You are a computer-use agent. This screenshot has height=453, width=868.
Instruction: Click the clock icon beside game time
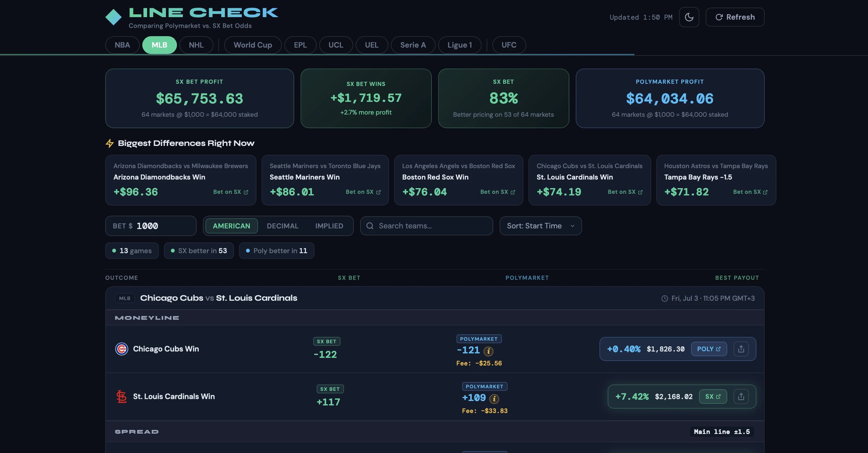(664, 298)
